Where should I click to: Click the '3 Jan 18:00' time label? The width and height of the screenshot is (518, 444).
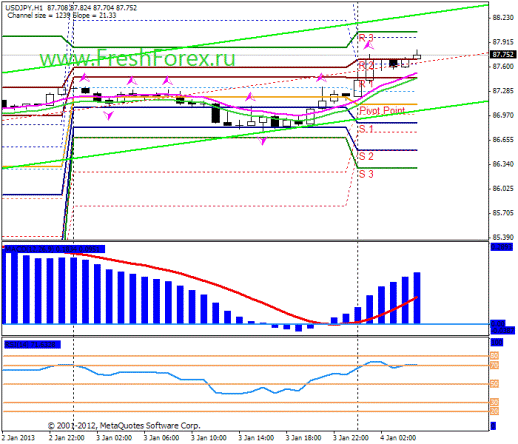click(x=303, y=438)
